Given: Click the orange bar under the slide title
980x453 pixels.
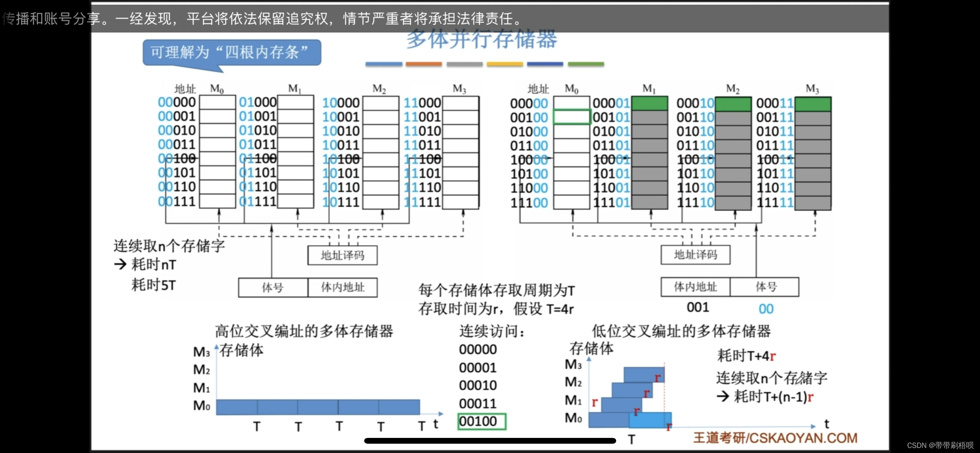Looking at the screenshot, I should coord(423,64).
